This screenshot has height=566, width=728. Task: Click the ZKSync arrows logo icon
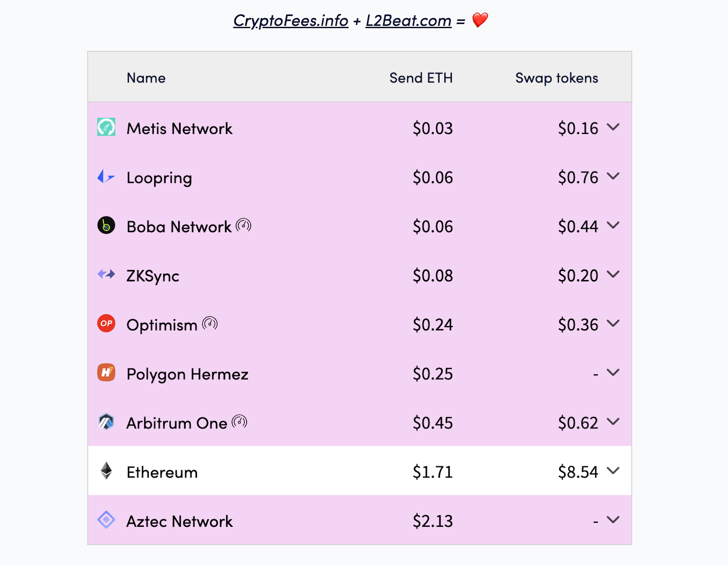[x=106, y=274]
